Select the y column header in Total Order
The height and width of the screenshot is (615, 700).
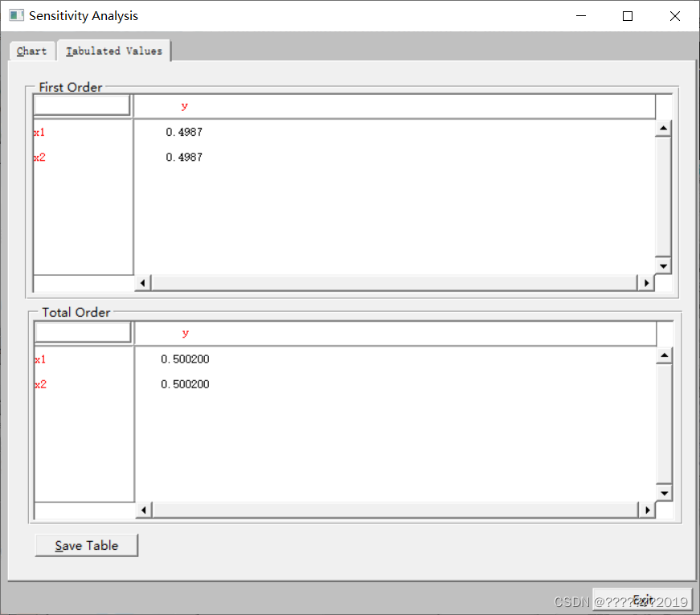(x=186, y=333)
